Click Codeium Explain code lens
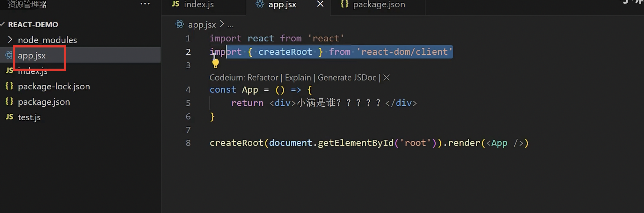644x213 pixels. [298, 78]
